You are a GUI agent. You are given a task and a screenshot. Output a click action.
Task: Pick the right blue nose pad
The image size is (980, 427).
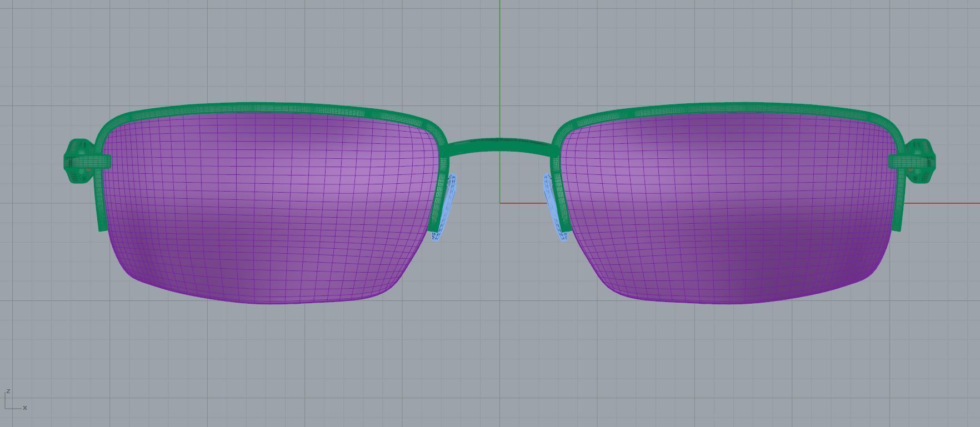pos(556,208)
